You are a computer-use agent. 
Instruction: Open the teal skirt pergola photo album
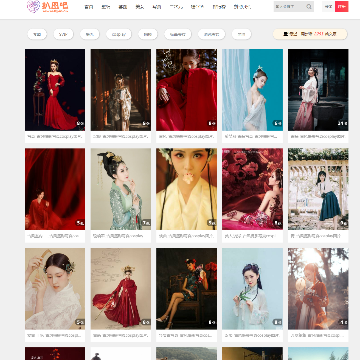coord(318,189)
